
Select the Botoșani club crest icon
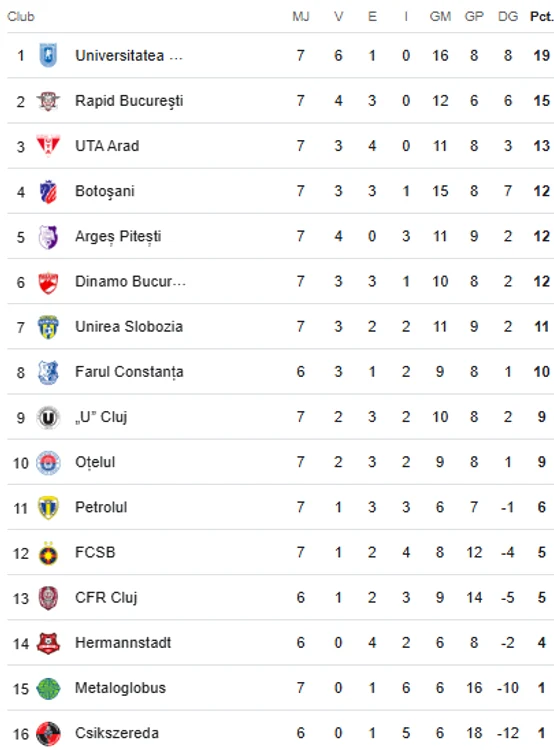click(x=48, y=191)
